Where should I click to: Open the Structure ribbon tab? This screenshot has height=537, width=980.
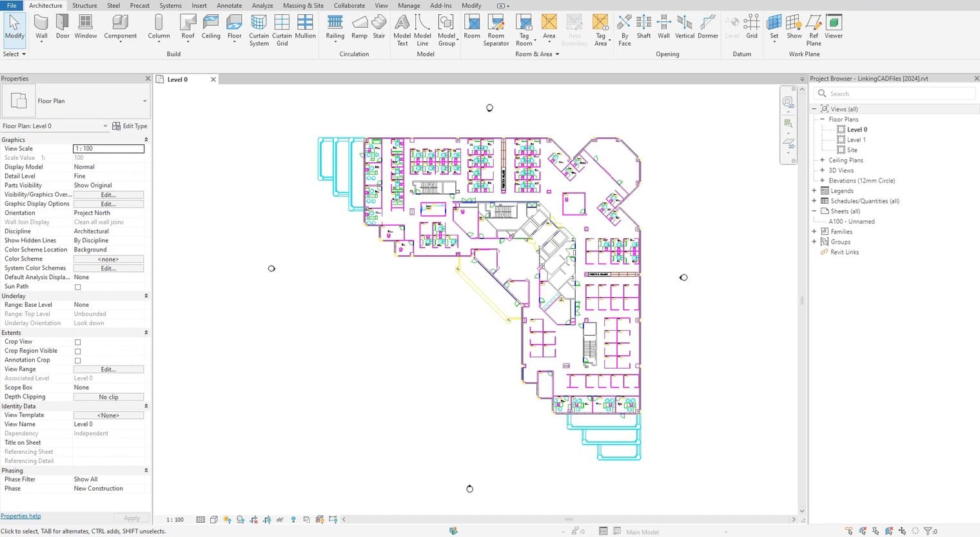pos(84,5)
